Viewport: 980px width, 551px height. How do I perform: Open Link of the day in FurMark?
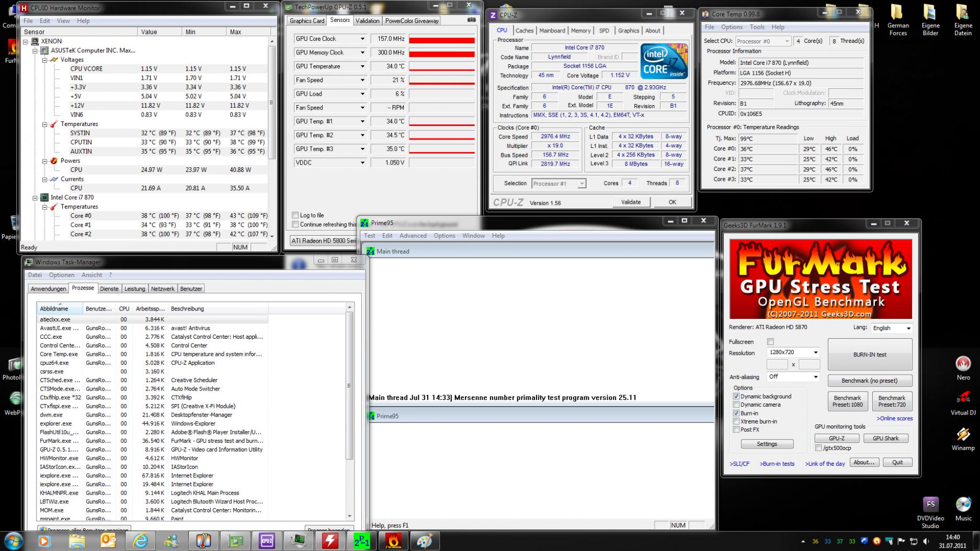point(825,464)
